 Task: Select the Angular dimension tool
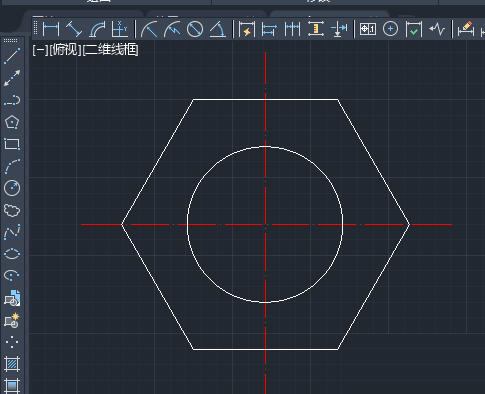click(x=218, y=29)
